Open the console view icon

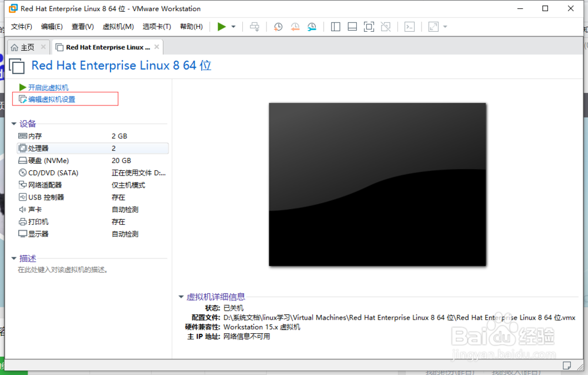[409, 26]
